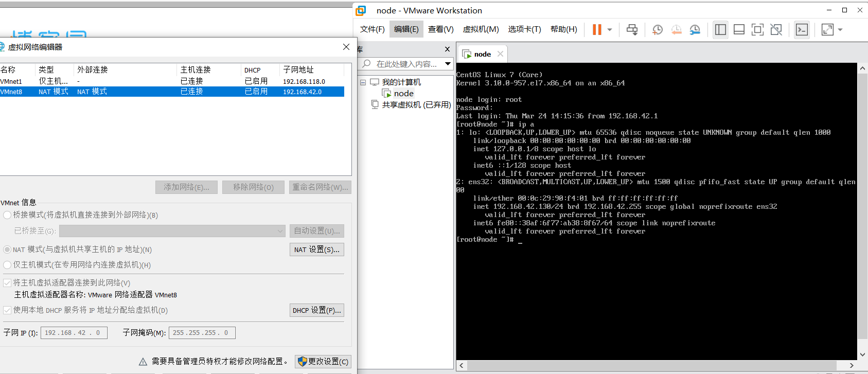The width and height of the screenshot is (868, 374).
Task: Close the node VM tab
Action: [500, 54]
